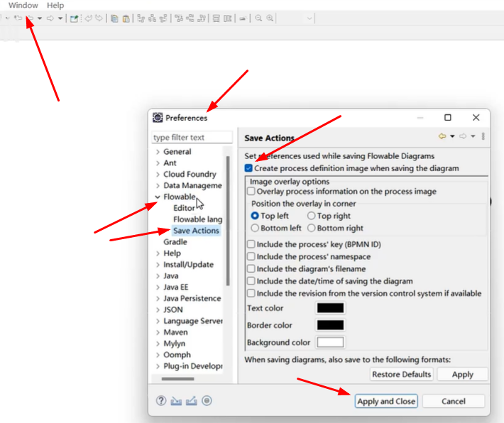Click the Align Center toolbar icon

click(152, 18)
